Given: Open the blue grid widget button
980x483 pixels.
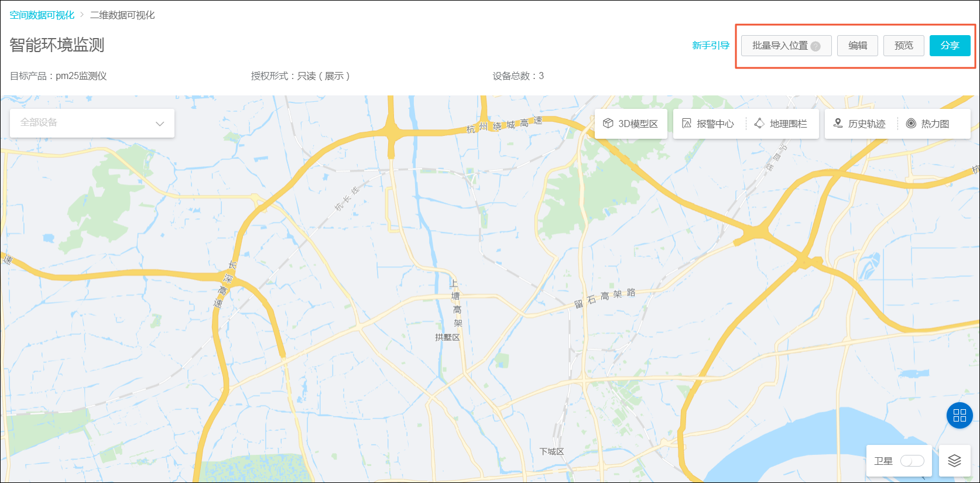Looking at the screenshot, I should 960,415.
